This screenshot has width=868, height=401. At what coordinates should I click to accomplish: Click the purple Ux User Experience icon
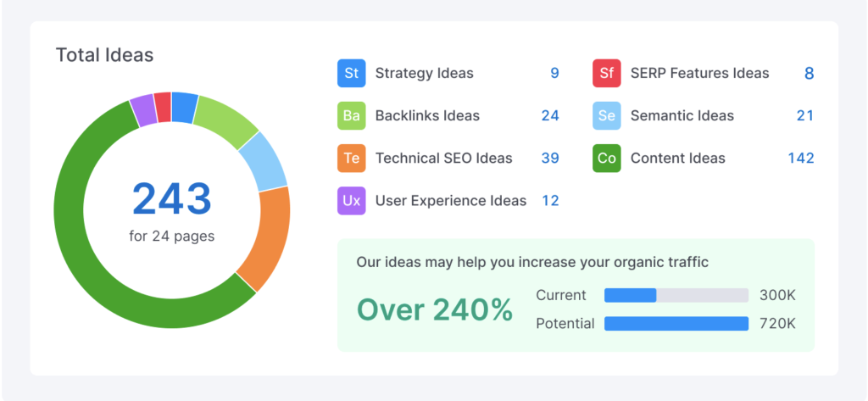coord(352,200)
